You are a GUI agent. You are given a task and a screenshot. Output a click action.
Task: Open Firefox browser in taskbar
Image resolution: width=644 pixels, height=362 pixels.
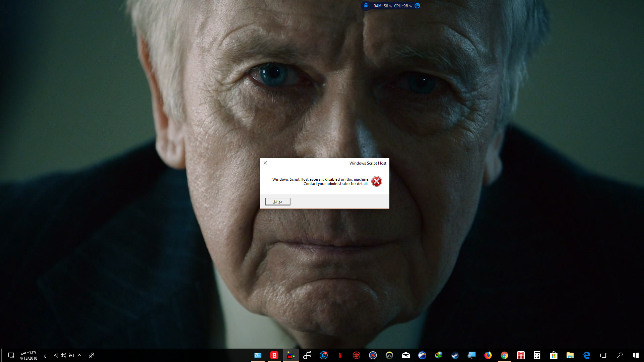[x=488, y=355]
